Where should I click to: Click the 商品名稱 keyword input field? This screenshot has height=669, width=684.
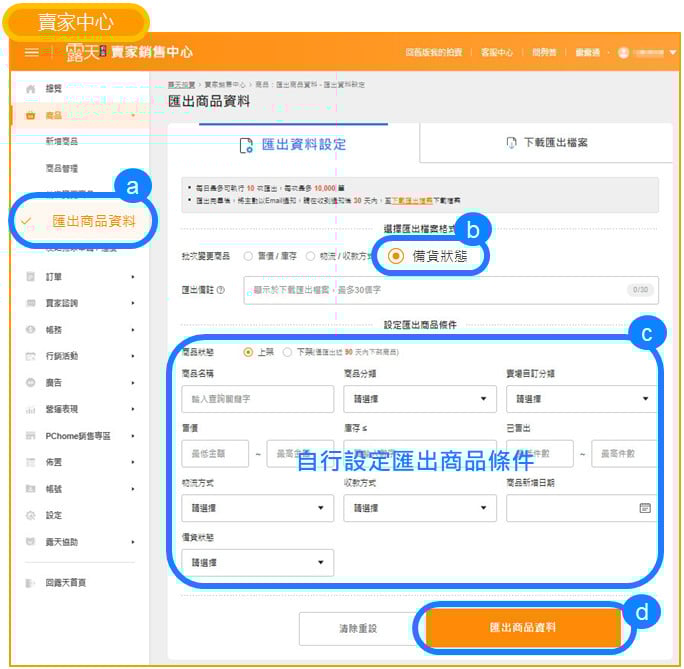[x=257, y=399]
